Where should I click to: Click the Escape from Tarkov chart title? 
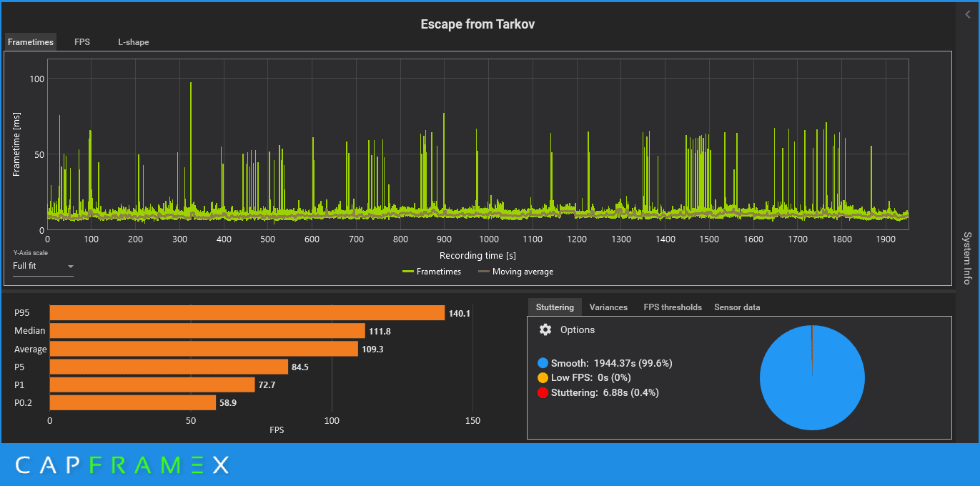pyautogui.click(x=477, y=24)
